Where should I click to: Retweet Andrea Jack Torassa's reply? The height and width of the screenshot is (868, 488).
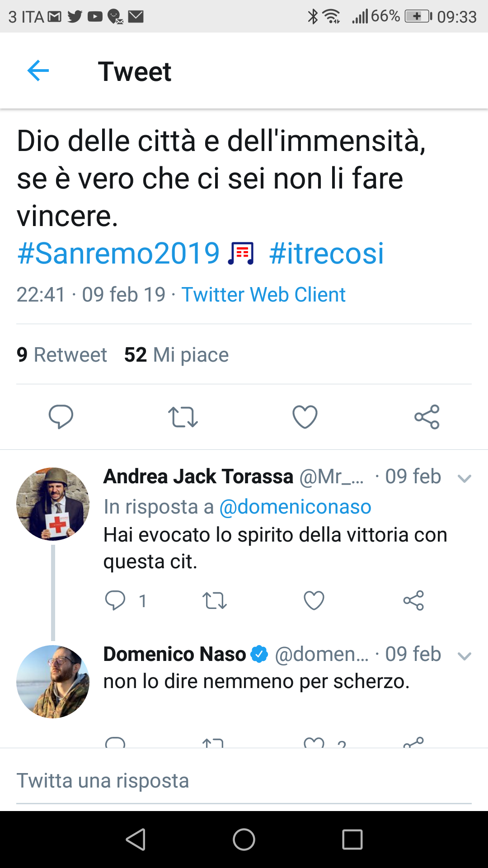click(214, 600)
